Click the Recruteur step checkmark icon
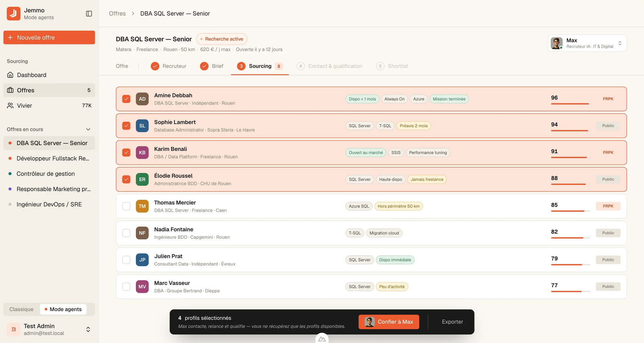The width and height of the screenshot is (644, 343). point(155,66)
